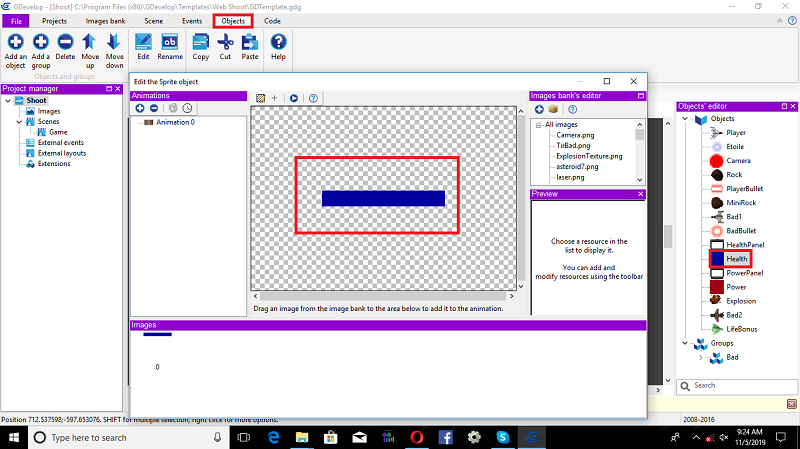800x449 pixels.
Task: Switch to the Code ribbon tab
Action: coord(272,21)
